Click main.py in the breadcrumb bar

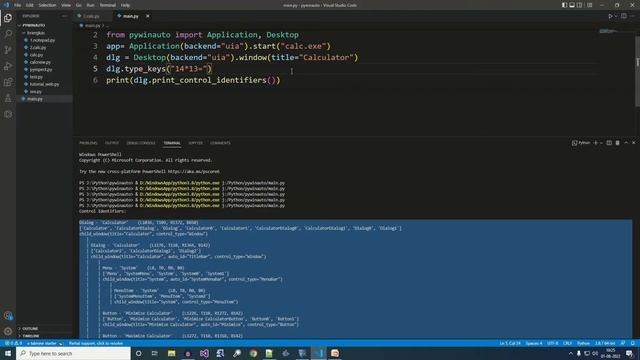point(92,25)
